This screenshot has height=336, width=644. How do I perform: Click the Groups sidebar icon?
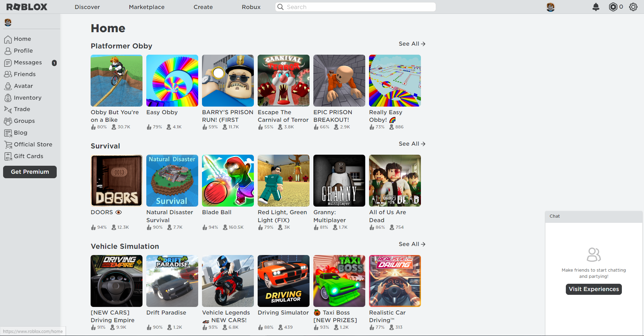pos(8,121)
